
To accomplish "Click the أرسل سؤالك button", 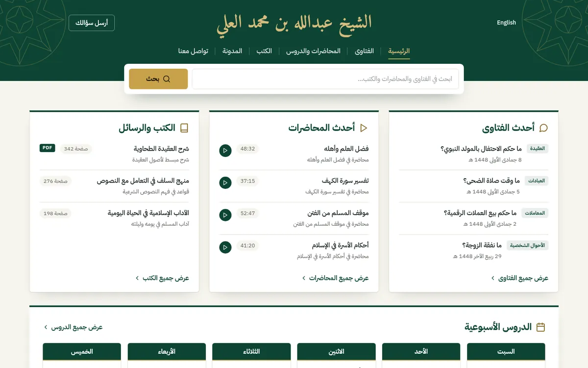I will (x=92, y=23).
